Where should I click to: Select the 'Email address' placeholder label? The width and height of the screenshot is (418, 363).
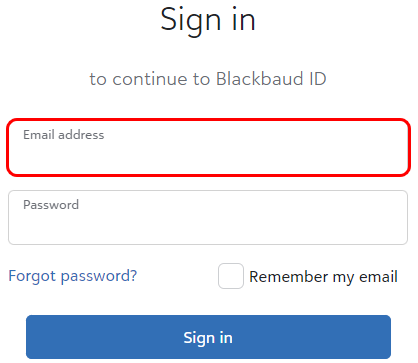click(64, 135)
